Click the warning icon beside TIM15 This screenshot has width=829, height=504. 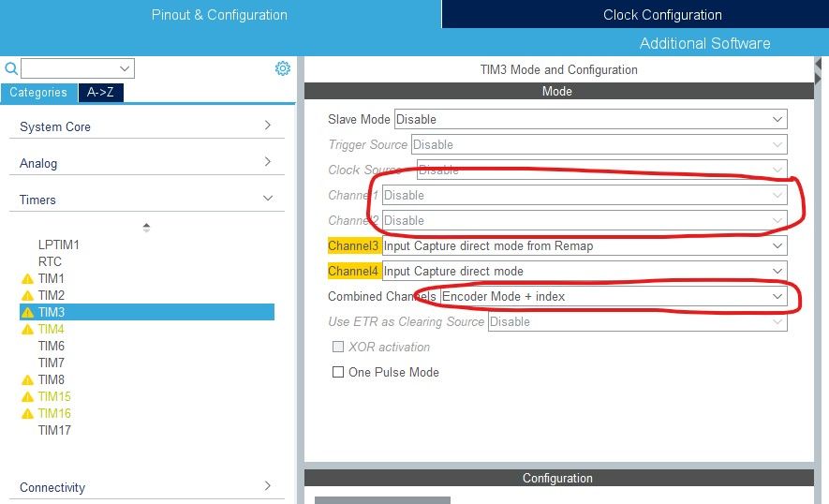27,397
